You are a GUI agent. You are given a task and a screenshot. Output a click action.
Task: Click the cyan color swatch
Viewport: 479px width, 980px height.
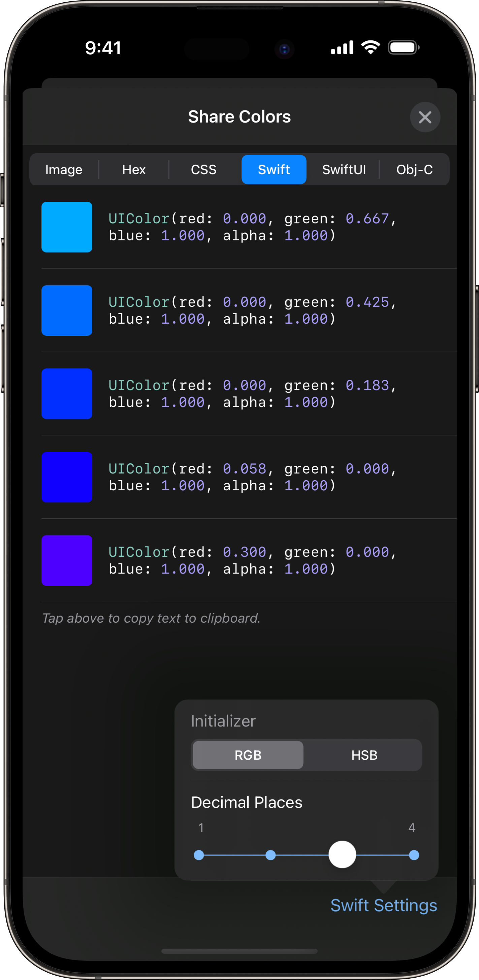(67, 227)
